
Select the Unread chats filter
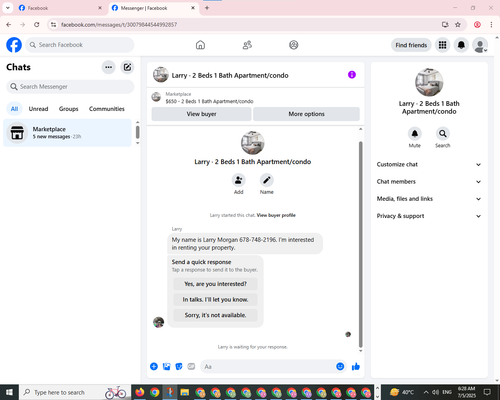click(x=38, y=109)
